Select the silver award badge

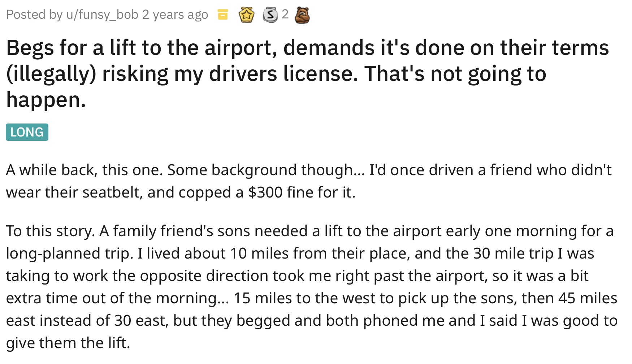(x=270, y=15)
